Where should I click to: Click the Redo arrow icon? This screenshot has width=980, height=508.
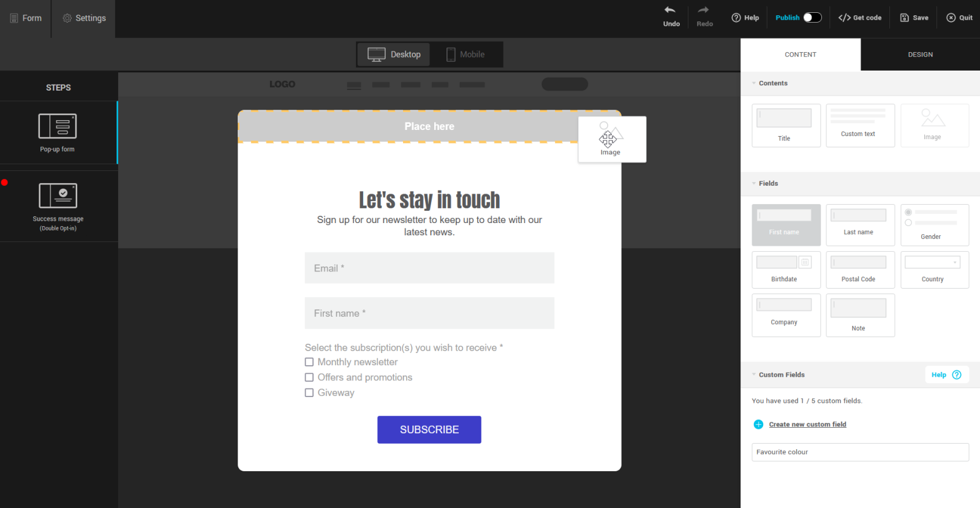pos(703,10)
